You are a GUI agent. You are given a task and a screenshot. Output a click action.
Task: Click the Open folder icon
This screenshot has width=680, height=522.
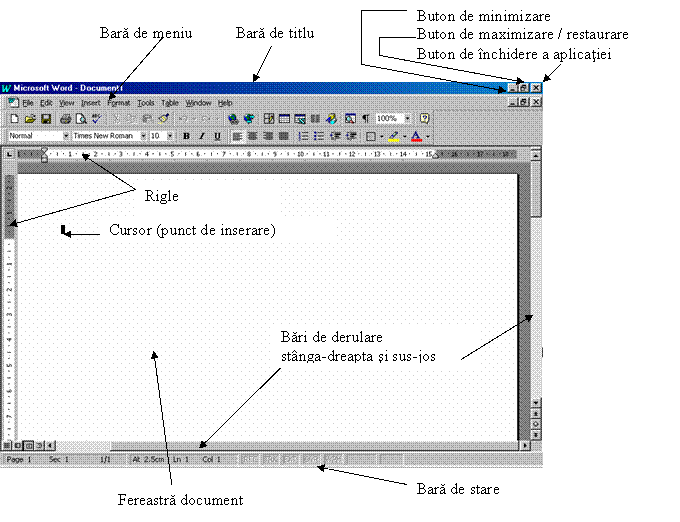tap(29, 118)
